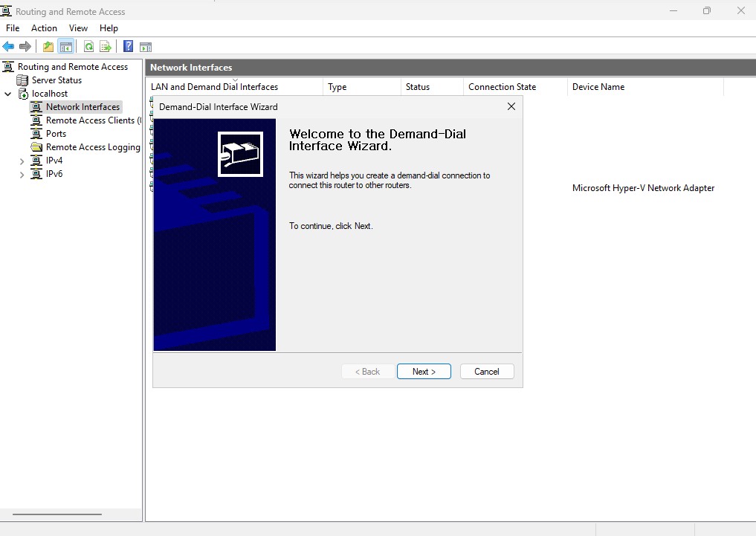Click the console tree horizontal scrollbar
756x536 pixels.
click(57, 514)
